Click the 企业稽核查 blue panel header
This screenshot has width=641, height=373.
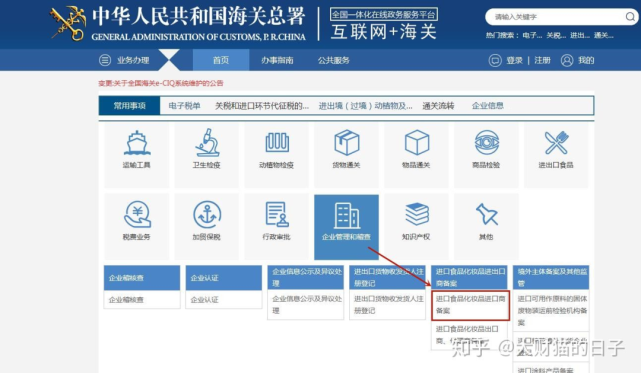[142, 278]
